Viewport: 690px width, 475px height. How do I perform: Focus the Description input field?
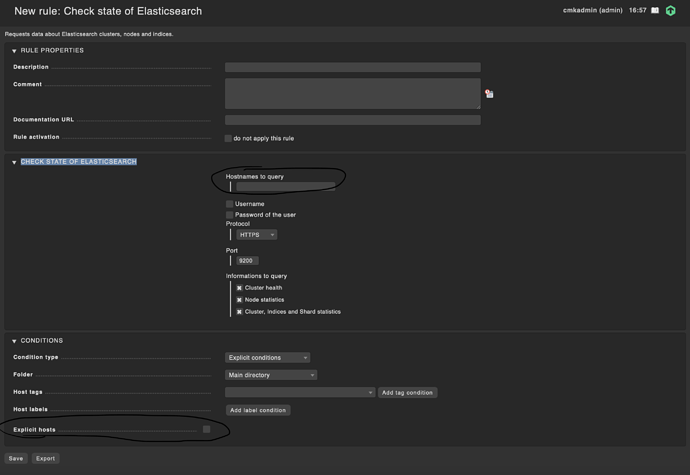(352, 67)
